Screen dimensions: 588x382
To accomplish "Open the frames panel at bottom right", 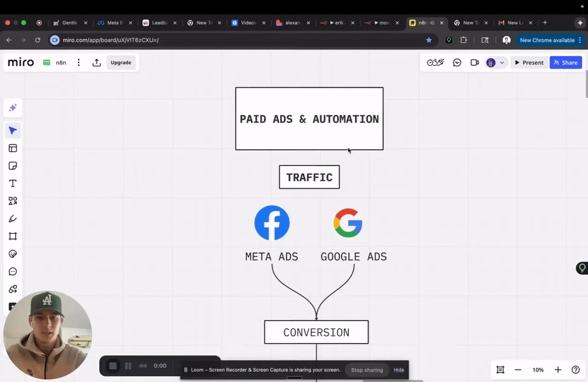I will click(500, 370).
